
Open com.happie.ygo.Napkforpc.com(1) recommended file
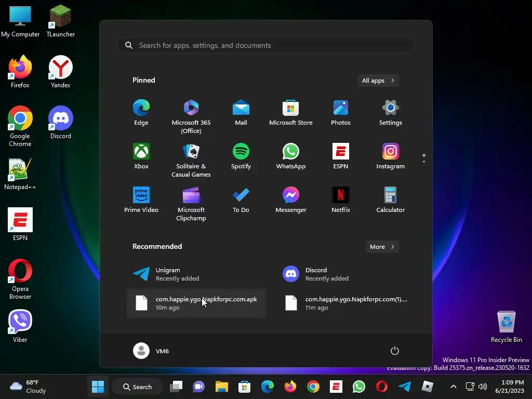[345, 303]
